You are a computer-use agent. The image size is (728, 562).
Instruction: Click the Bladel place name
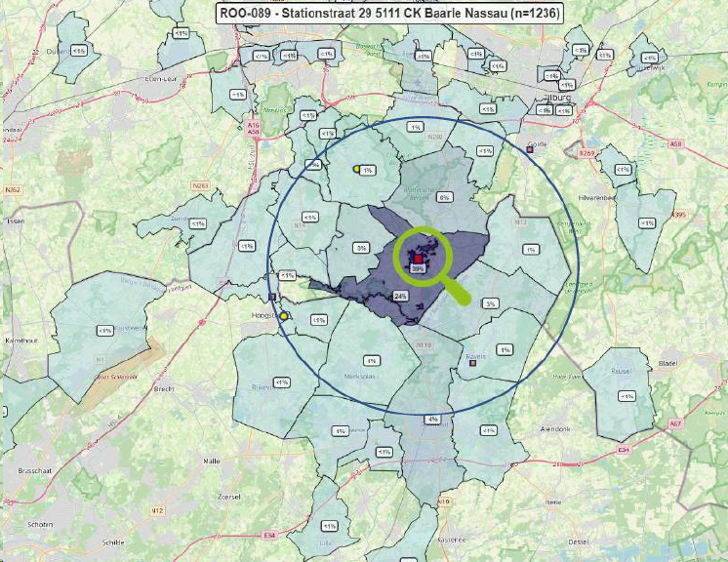668,363
